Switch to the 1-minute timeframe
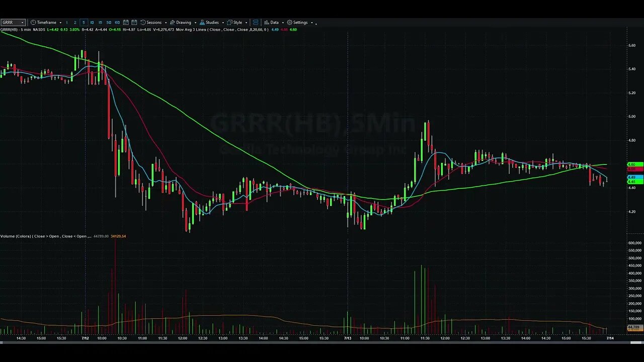Screen dimensions: 644x362 click(66, 22)
